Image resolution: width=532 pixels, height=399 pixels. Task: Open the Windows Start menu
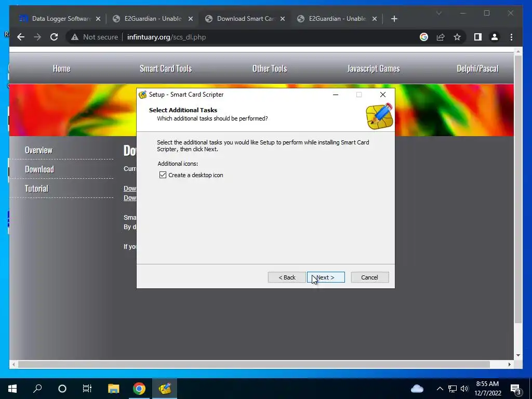(12, 389)
